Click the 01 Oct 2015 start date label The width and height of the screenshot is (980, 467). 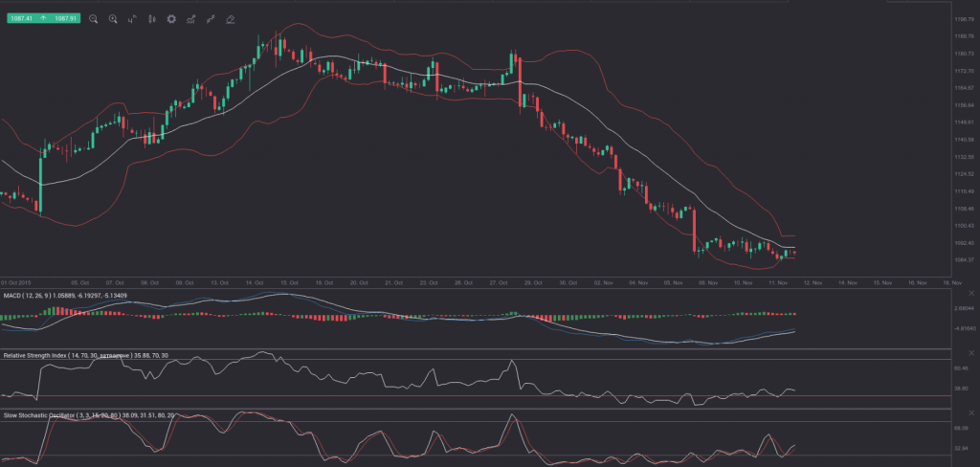16,283
